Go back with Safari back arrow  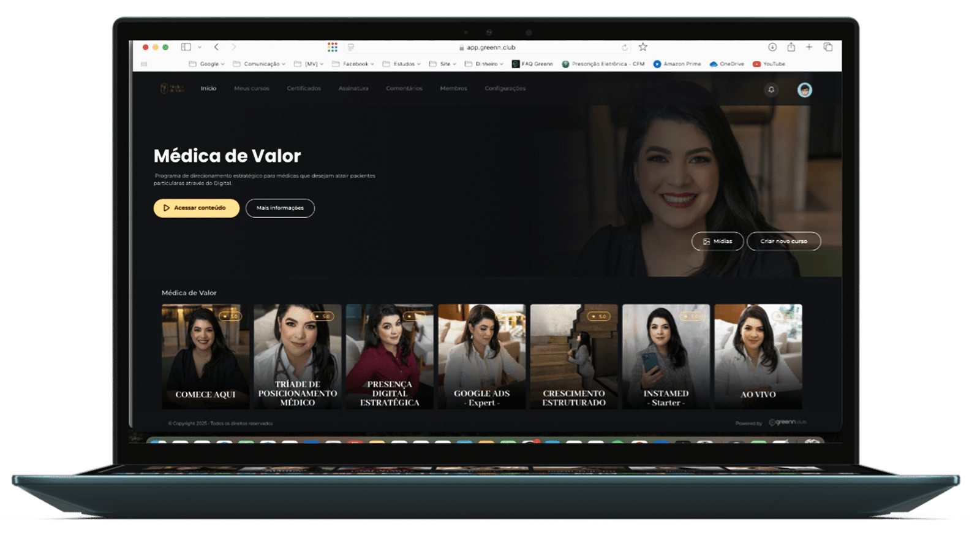click(216, 47)
